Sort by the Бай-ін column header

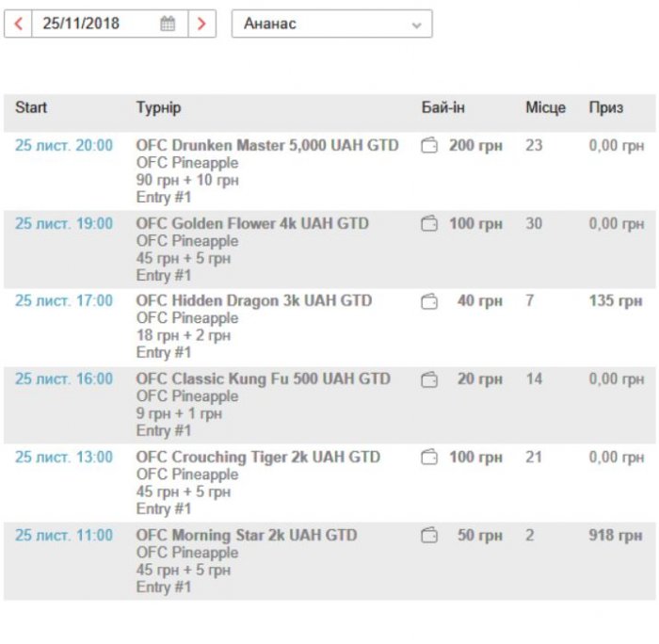pyautogui.click(x=442, y=107)
